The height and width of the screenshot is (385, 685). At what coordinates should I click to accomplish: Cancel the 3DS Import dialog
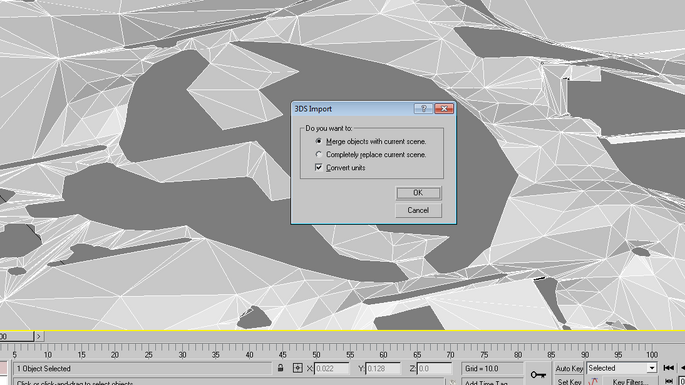tap(418, 210)
